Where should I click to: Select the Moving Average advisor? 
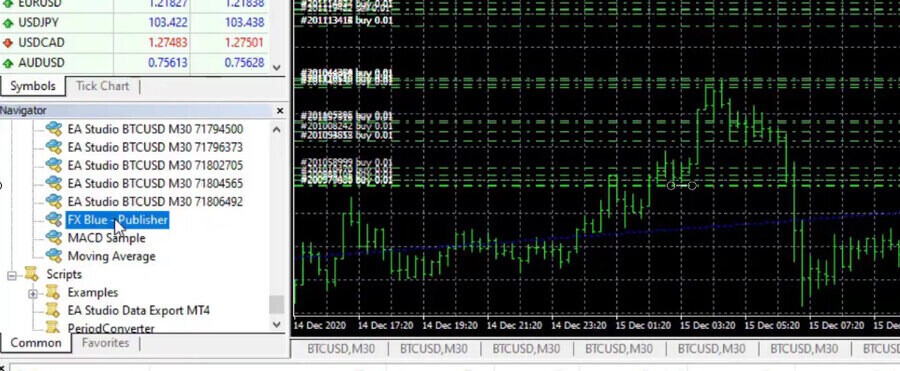(111, 256)
